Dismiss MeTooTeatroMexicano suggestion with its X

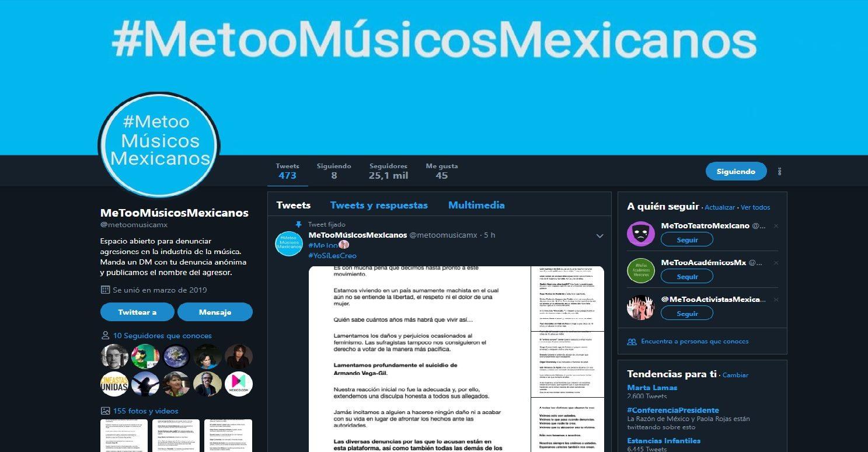tap(776, 225)
